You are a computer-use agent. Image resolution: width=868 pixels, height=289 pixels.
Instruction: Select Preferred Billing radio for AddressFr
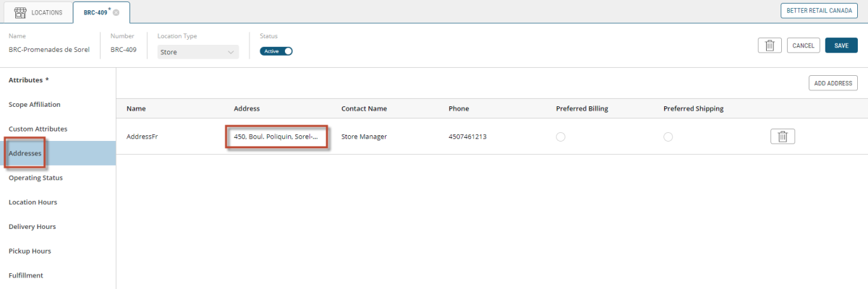(x=560, y=137)
